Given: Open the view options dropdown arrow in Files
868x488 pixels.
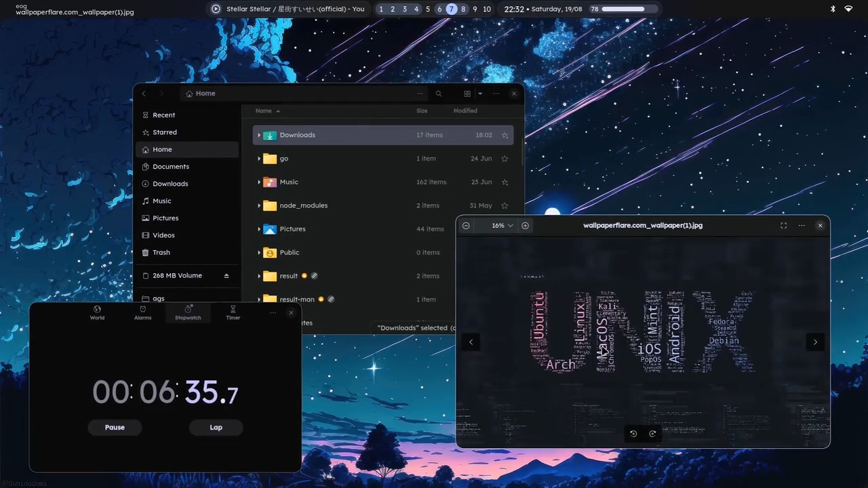Looking at the screenshot, I should pos(480,94).
